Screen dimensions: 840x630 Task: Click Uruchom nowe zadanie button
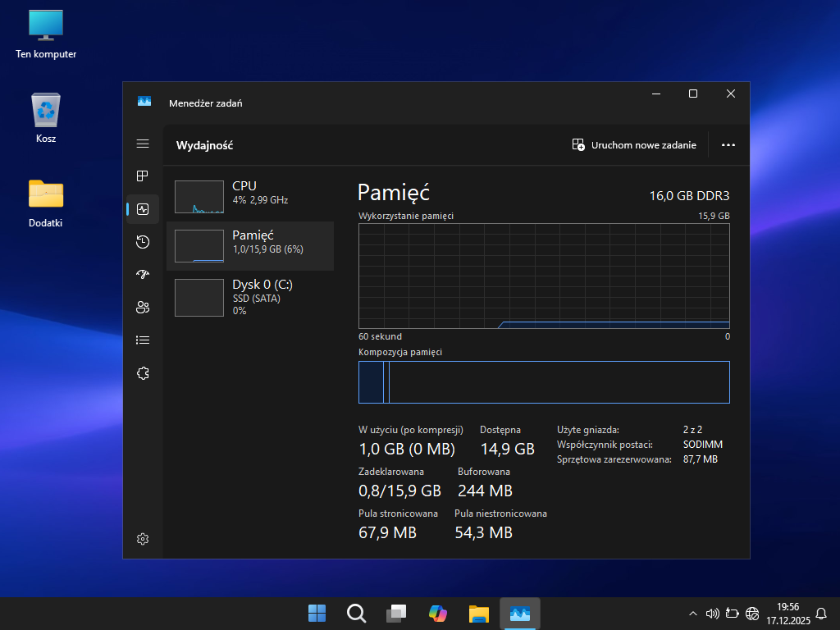[634, 145]
